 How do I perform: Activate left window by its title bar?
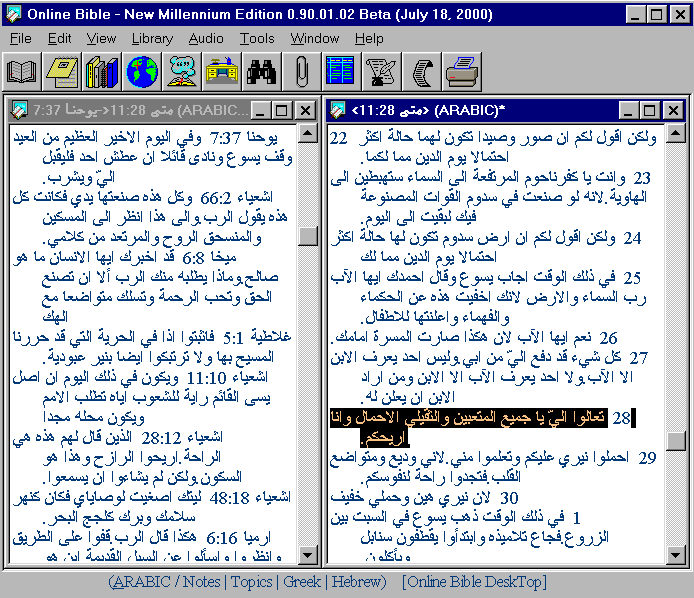click(139, 110)
